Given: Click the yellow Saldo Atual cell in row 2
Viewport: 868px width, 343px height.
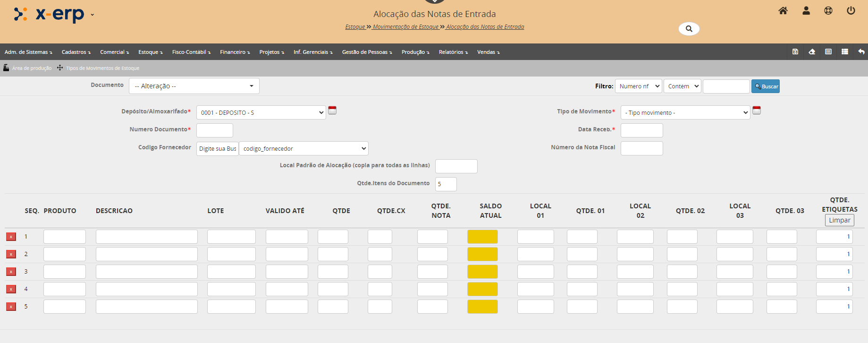Looking at the screenshot, I should 482,254.
